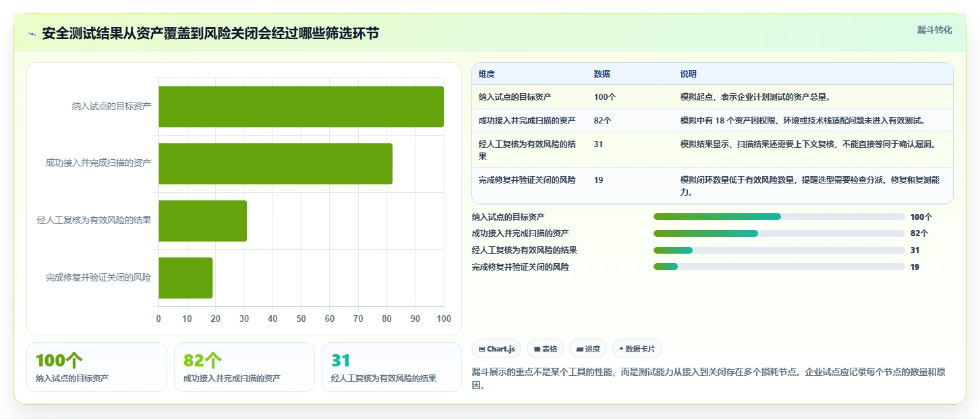
Task: Click progress row label 经人工复核为有效风险的结果
Action: [525, 250]
